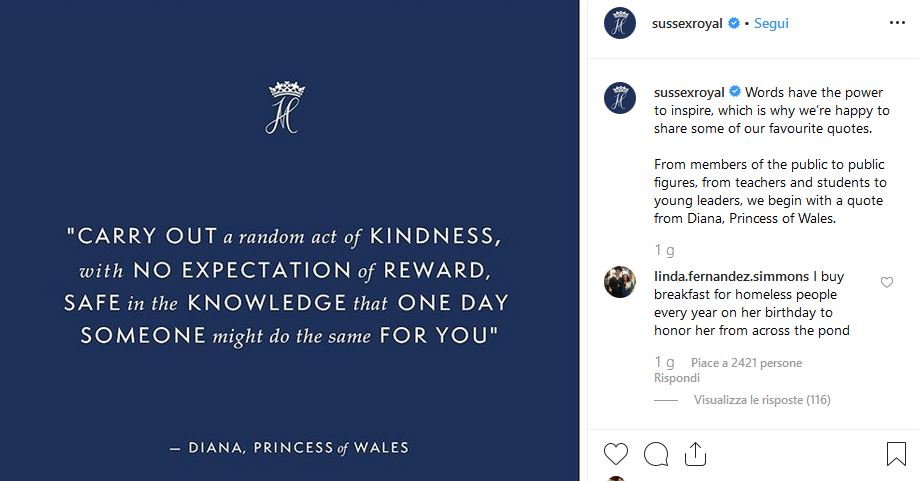Share the post with the arrow icon
Screen dimensions: 919x481
(695, 455)
